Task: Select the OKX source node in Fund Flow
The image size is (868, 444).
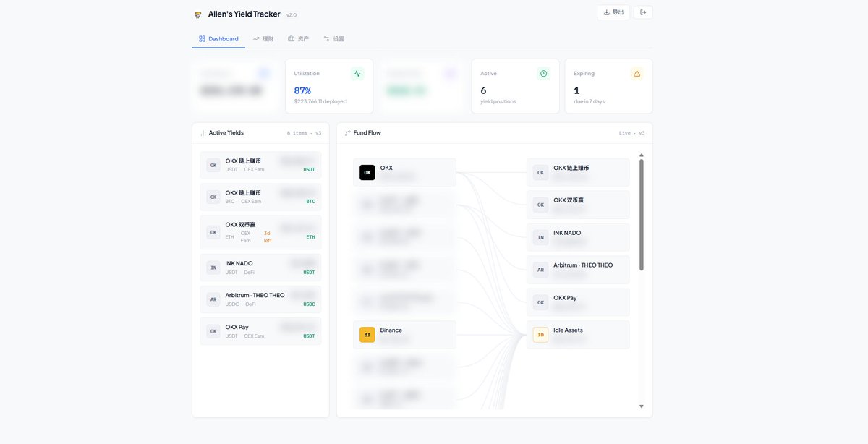Action: click(404, 172)
